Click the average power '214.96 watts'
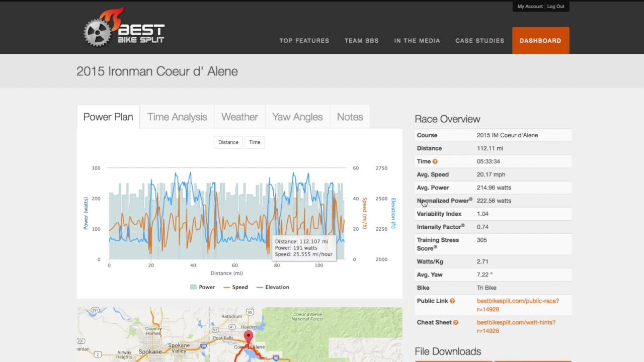The width and height of the screenshot is (644, 362). pos(494,188)
